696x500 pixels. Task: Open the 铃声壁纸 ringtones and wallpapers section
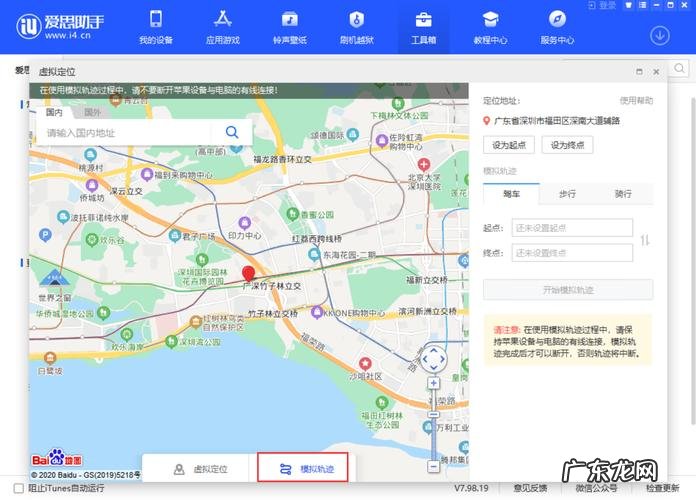tap(290, 28)
